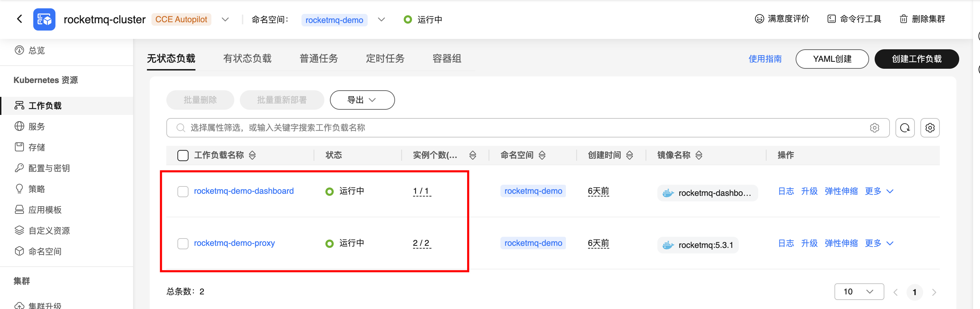Viewport: 980px width, 309px height.
Task: Open the 容器组 tab
Action: coord(447,58)
